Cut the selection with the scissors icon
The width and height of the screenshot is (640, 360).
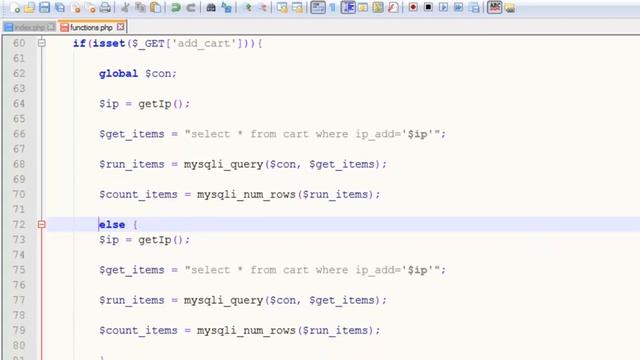pos(125,7)
